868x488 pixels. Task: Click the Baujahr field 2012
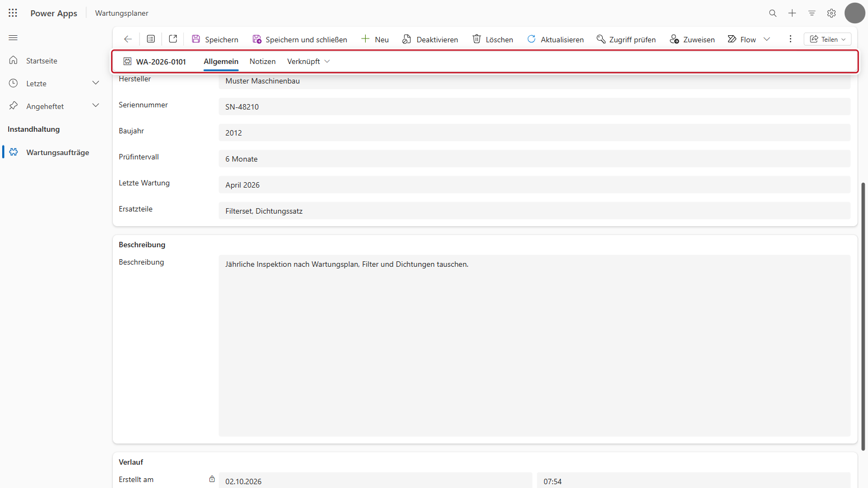click(534, 133)
